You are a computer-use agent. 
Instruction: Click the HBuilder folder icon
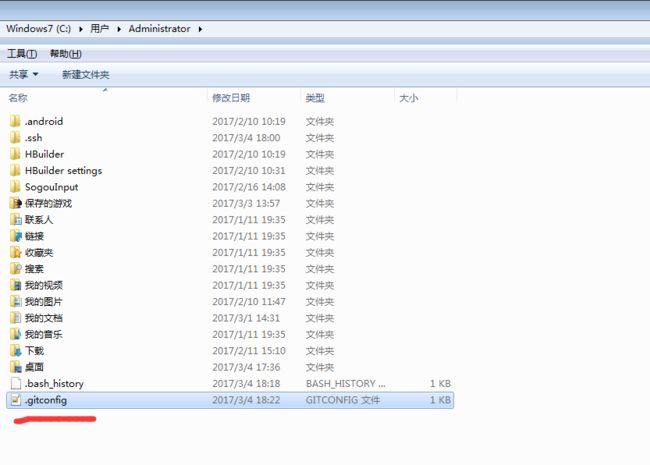[x=15, y=154]
